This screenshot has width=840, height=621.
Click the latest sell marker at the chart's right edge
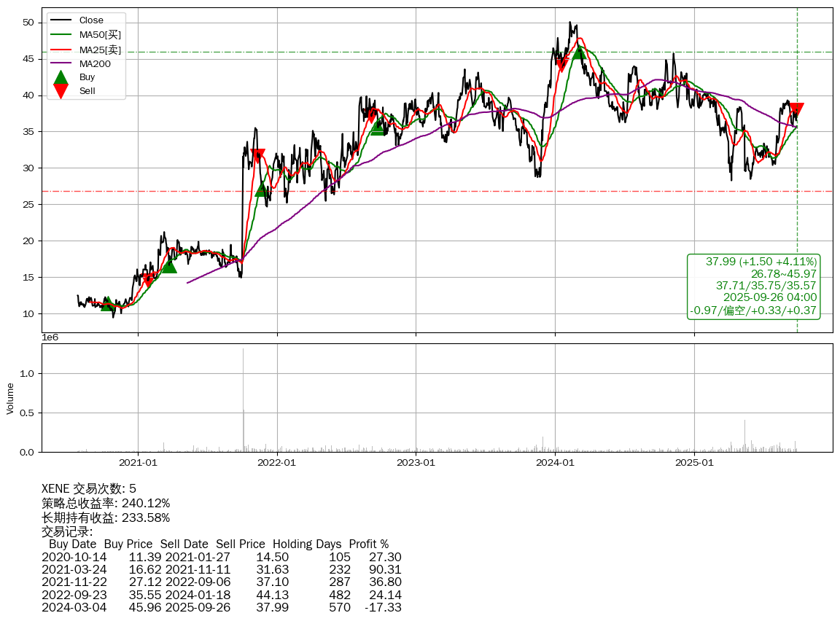coord(796,110)
